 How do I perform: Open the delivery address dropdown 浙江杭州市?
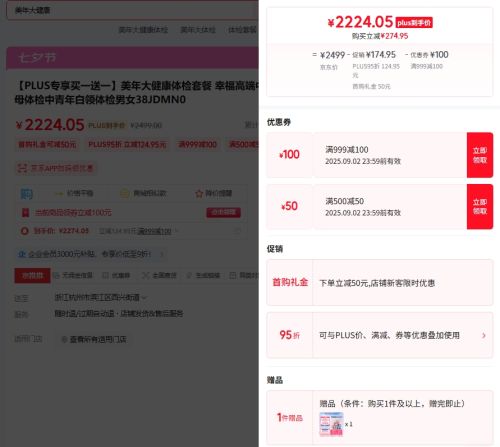100,297
